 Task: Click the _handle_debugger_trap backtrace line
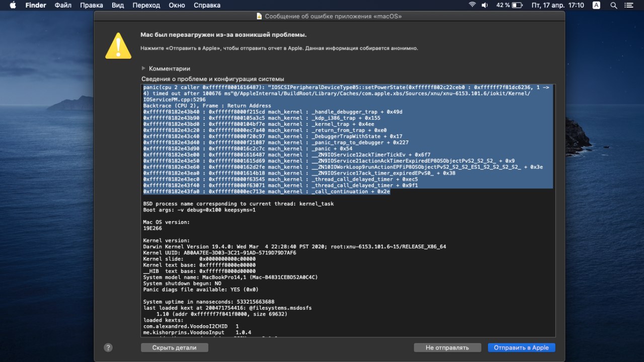273,112
